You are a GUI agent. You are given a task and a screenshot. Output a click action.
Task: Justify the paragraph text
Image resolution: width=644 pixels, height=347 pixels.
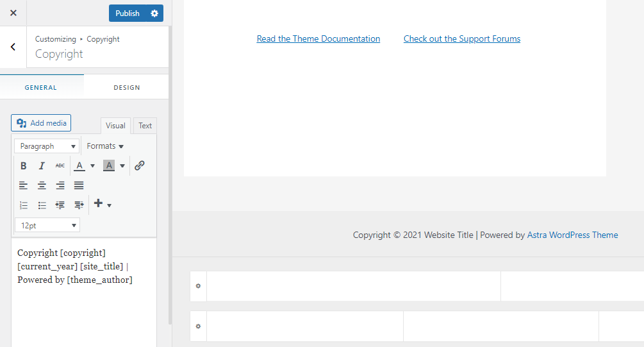(79, 185)
